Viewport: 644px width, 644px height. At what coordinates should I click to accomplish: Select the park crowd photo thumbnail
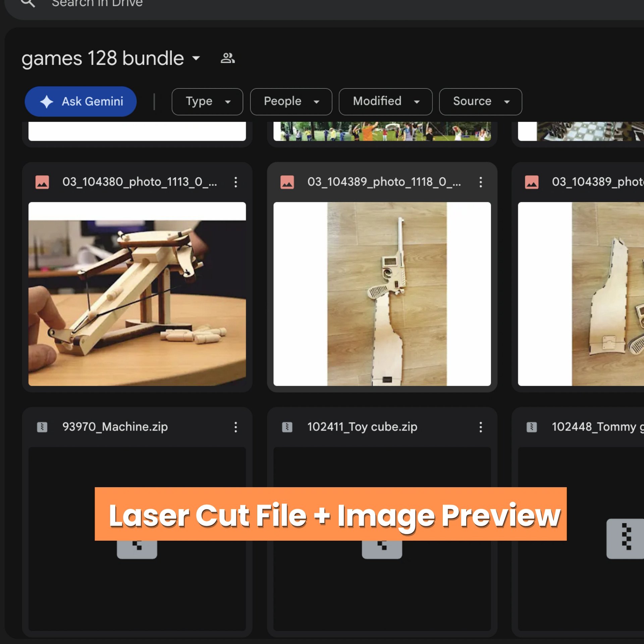[382, 131]
